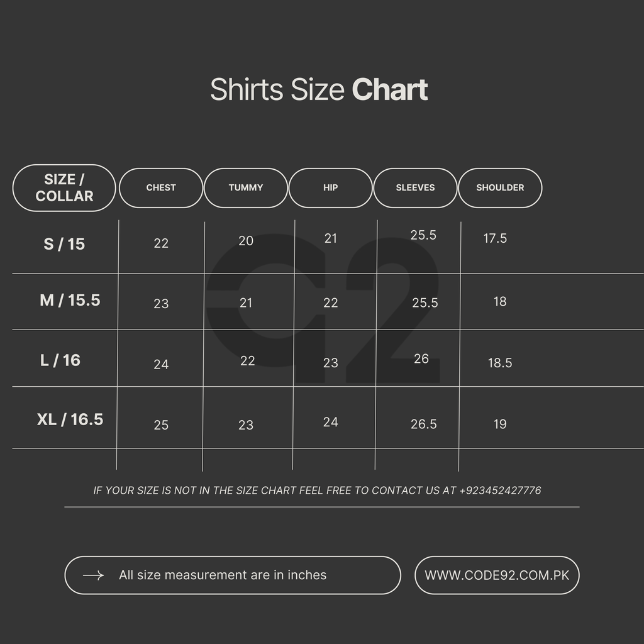Select the S / 15 size row label
Viewport: 644px width, 644px height.
click(64, 244)
